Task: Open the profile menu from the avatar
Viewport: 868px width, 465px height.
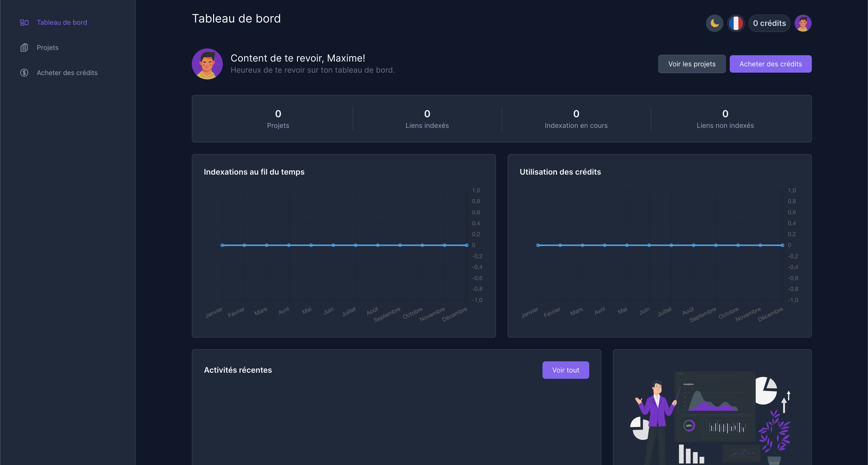Action: (x=803, y=23)
